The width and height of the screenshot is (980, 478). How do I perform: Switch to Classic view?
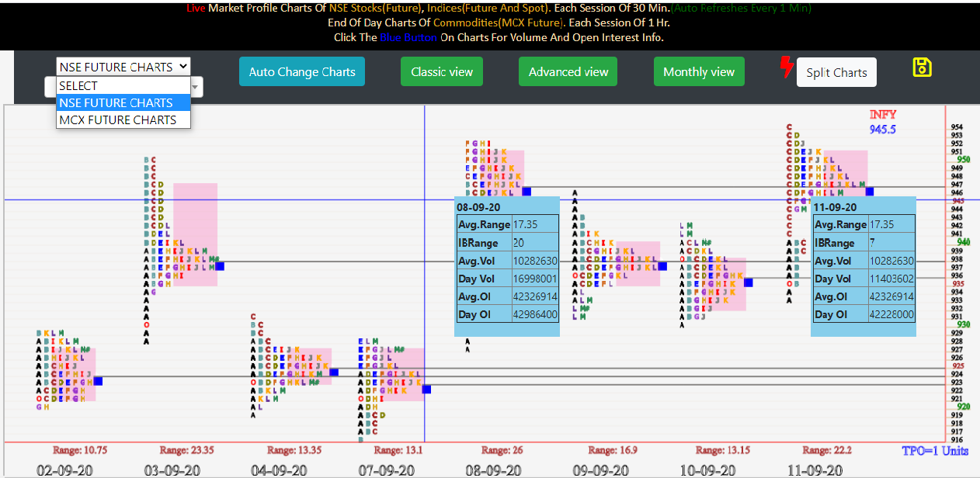441,71
